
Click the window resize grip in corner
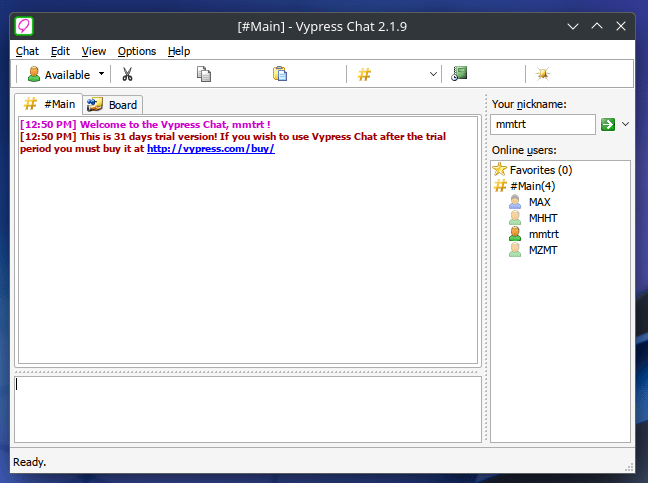pos(629,468)
